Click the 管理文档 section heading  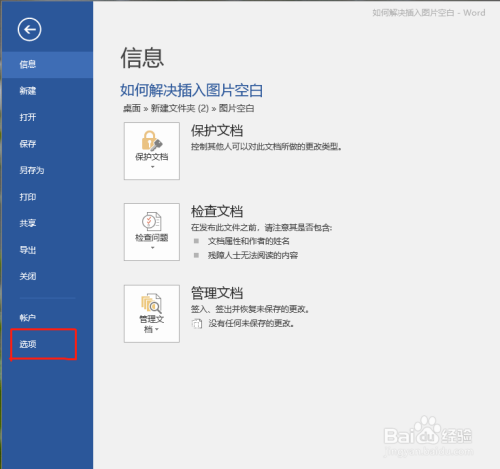pos(217,293)
